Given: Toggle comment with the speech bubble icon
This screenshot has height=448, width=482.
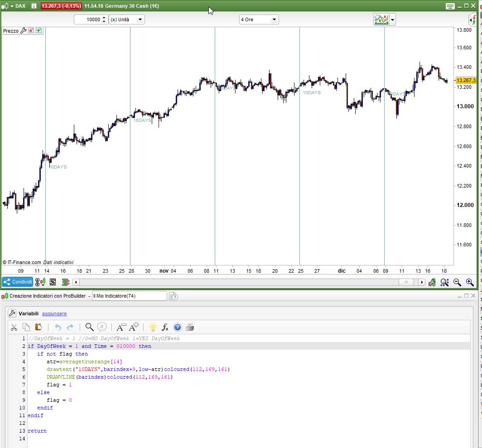Looking at the screenshot, I should [x=102, y=327].
